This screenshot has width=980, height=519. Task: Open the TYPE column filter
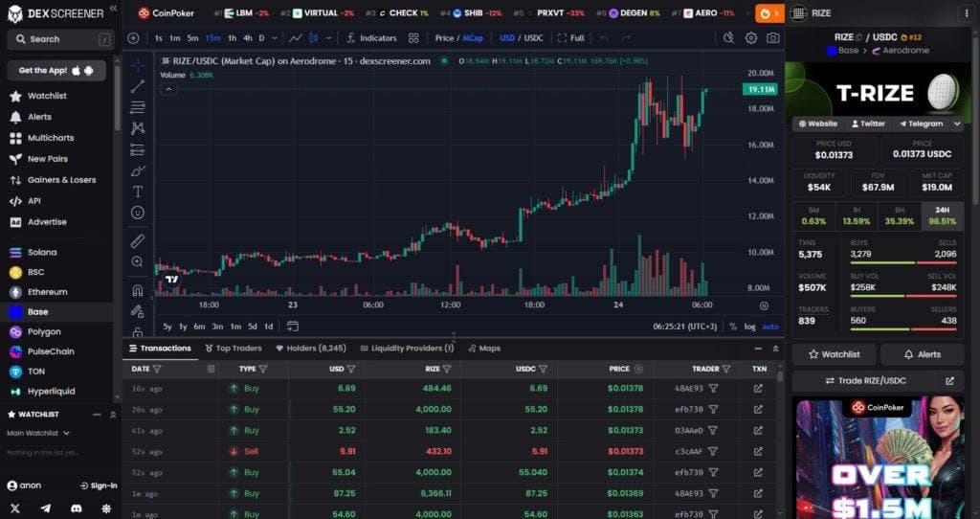point(263,369)
